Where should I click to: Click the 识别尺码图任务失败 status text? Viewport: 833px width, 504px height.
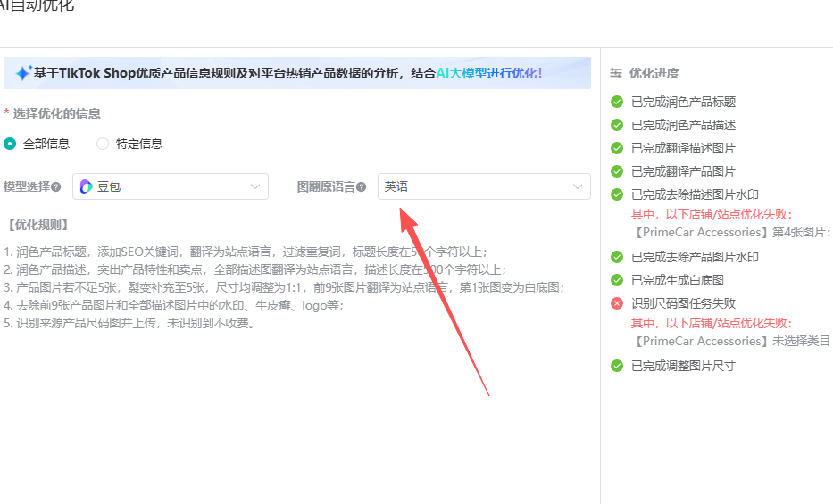tap(683, 303)
